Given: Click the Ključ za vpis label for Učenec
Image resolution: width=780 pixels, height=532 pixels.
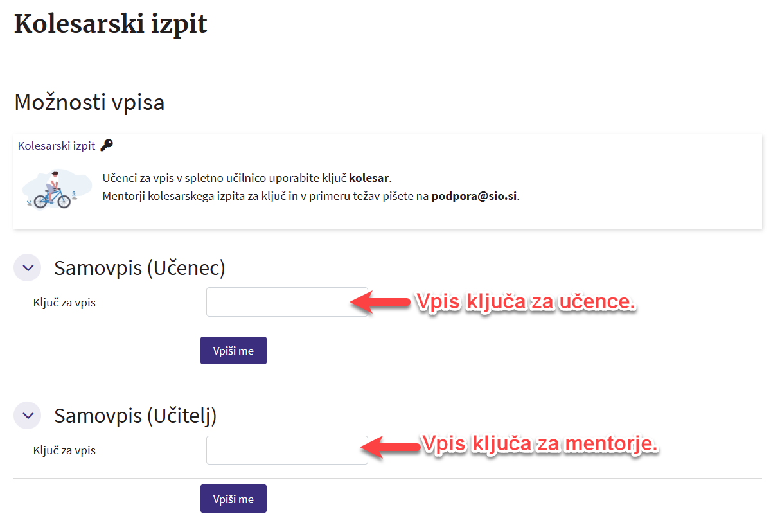Looking at the screenshot, I should [64, 303].
